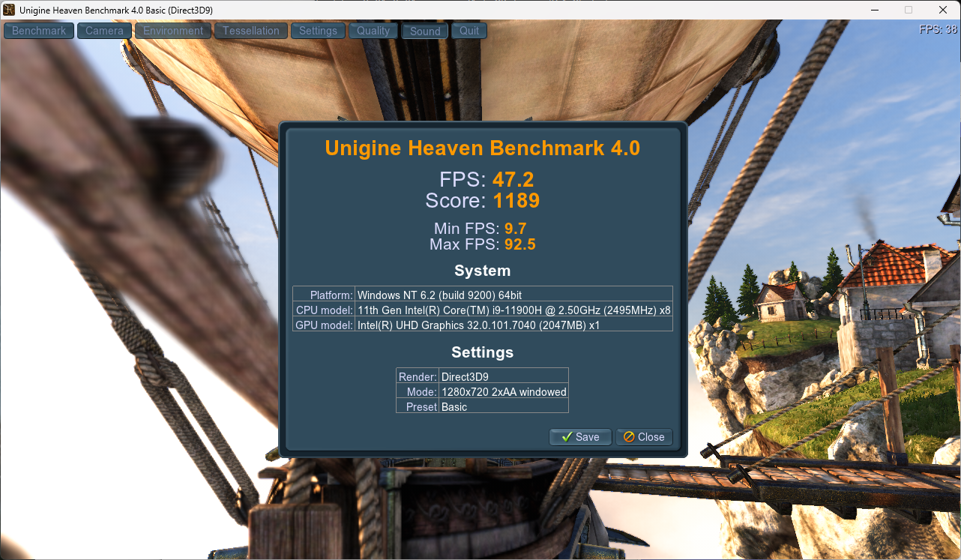Click the Render Direct3D9 value

coord(465,376)
